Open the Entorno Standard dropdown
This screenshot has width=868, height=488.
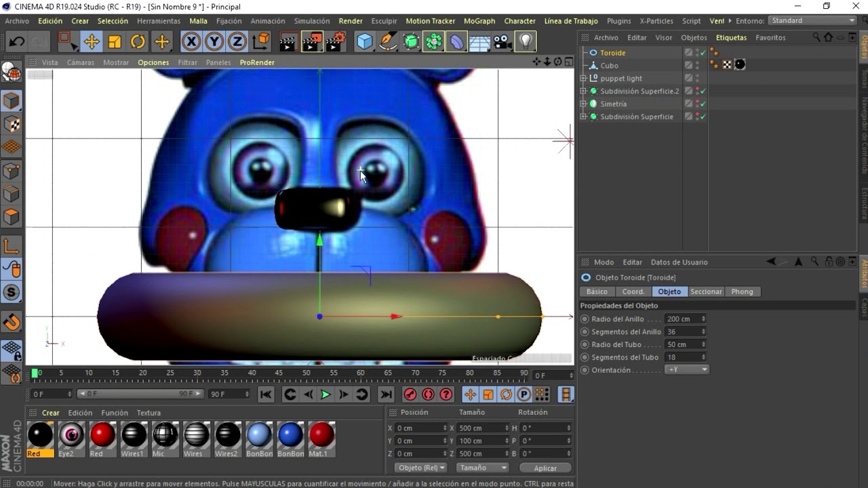(x=813, y=20)
